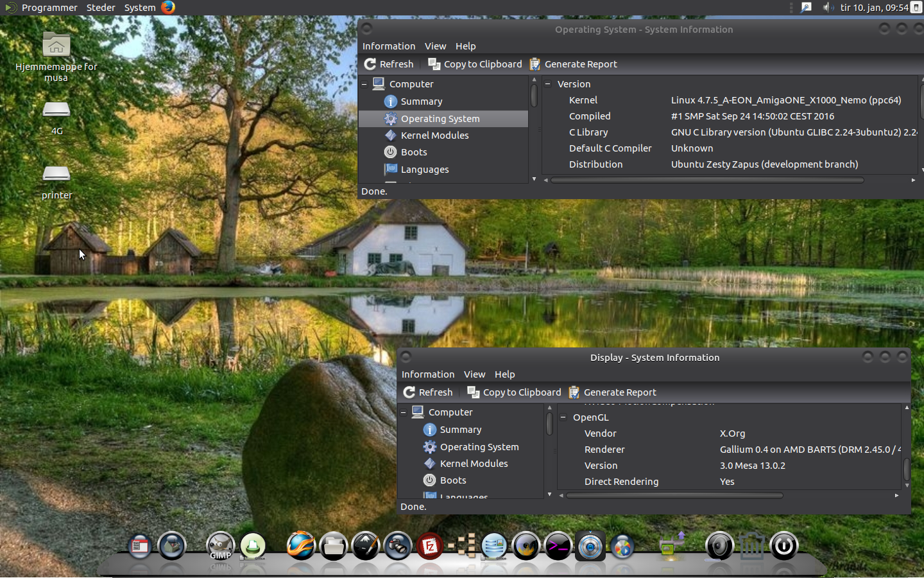Screen dimensions: 924x578
Task: Collapse the OpenGL section
Action: tap(563, 417)
